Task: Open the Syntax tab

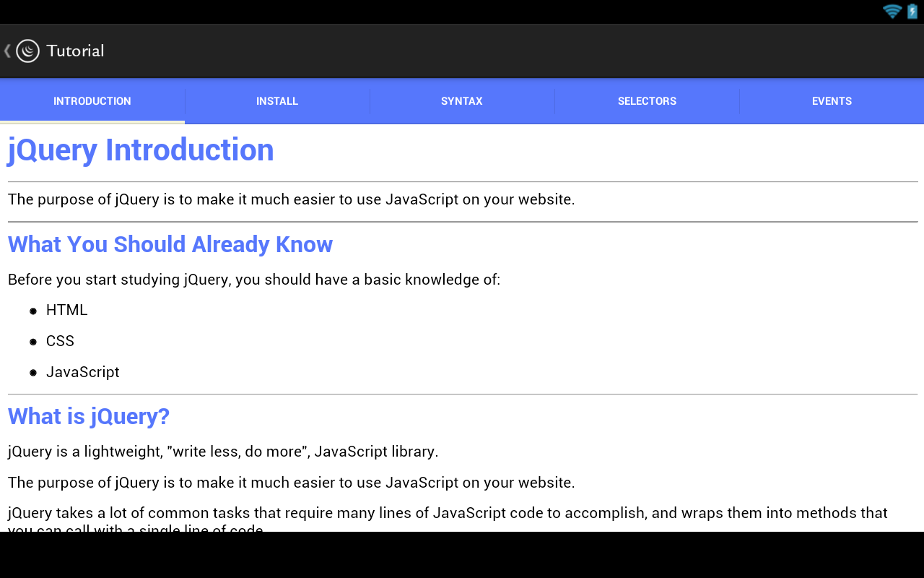Action: coord(462,101)
